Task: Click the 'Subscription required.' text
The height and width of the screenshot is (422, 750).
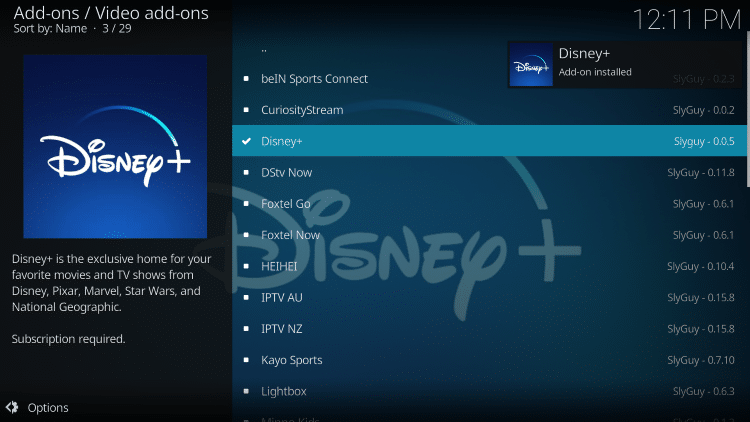Action: [x=68, y=339]
